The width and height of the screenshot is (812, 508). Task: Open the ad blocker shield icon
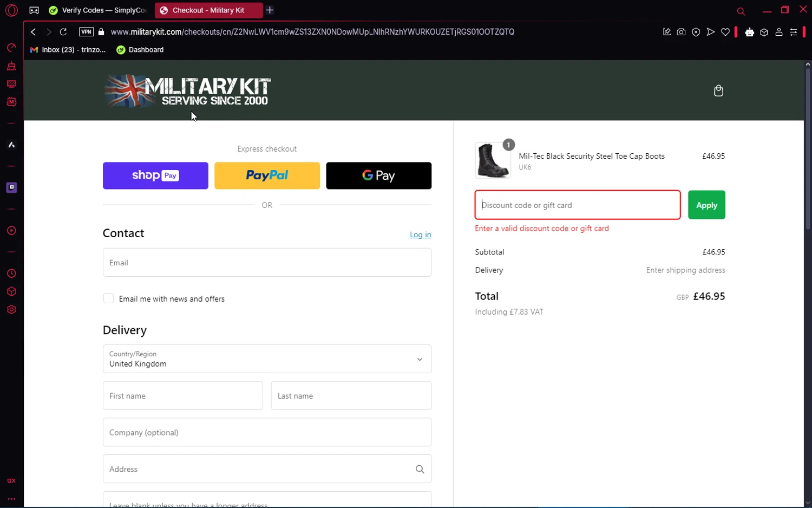pyautogui.click(x=696, y=32)
